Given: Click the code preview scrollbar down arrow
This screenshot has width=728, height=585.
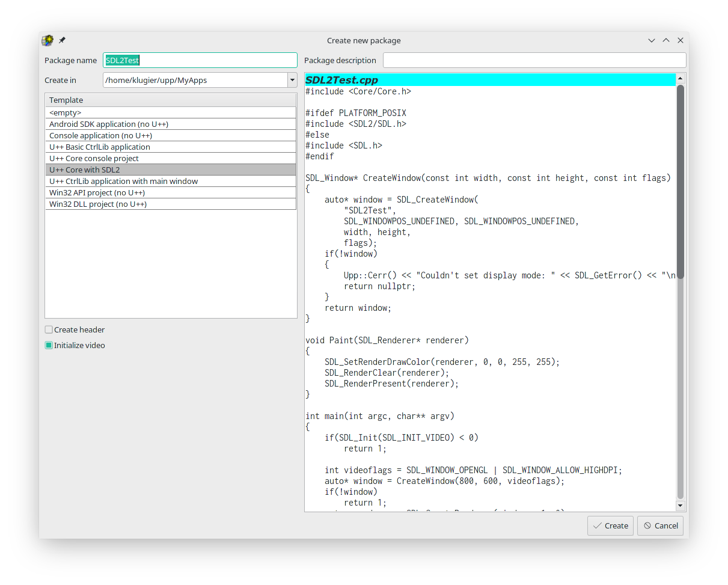Looking at the screenshot, I should click(681, 506).
